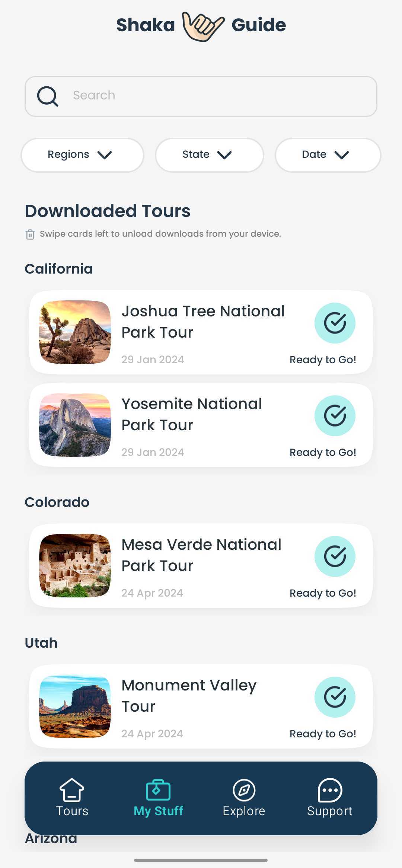This screenshot has width=402, height=868.
Task: Open the Explore compass icon
Action: pos(244,790)
